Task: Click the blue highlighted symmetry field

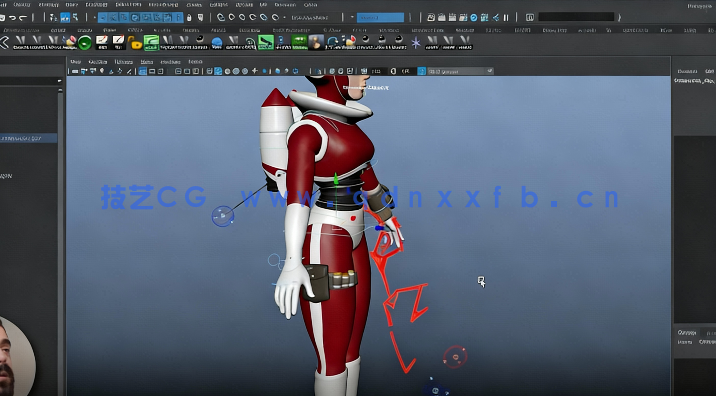Action: (x=380, y=18)
